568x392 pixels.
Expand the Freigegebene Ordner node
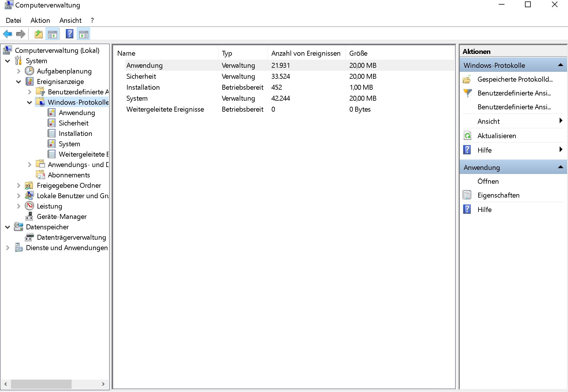pyautogui.click(x=19, y=185)
